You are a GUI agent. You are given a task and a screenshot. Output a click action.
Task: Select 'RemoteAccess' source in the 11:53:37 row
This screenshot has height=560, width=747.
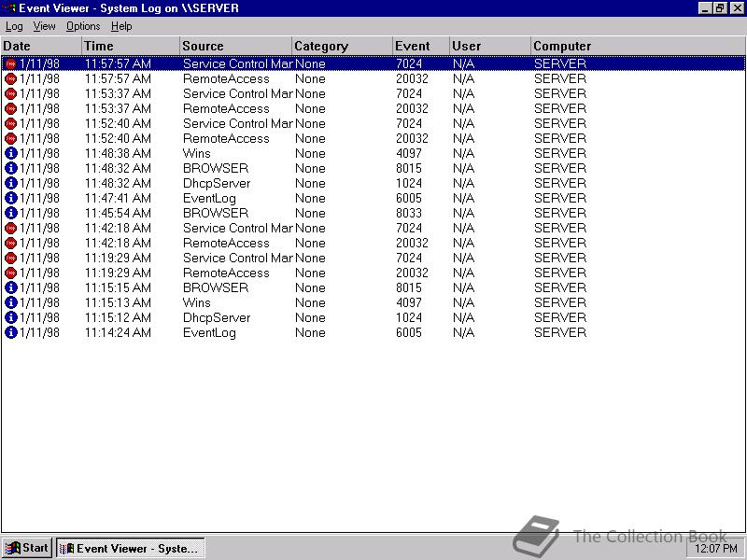tap(226, 108)
